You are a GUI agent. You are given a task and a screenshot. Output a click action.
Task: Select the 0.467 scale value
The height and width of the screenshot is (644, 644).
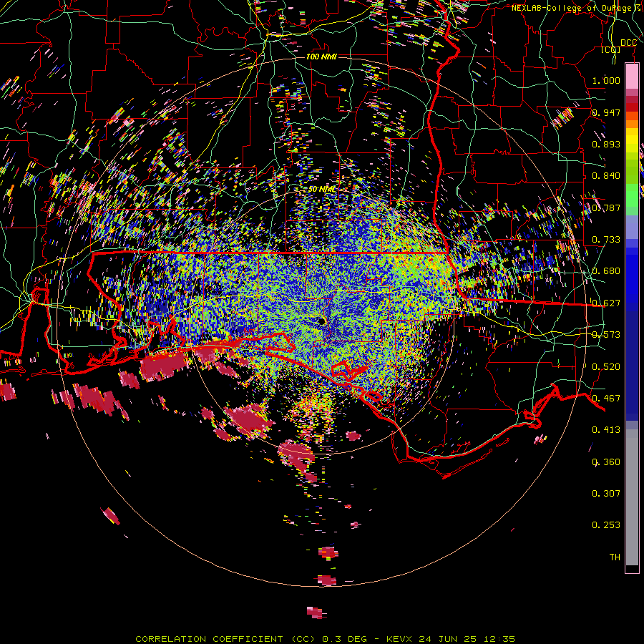pos(606,399)
